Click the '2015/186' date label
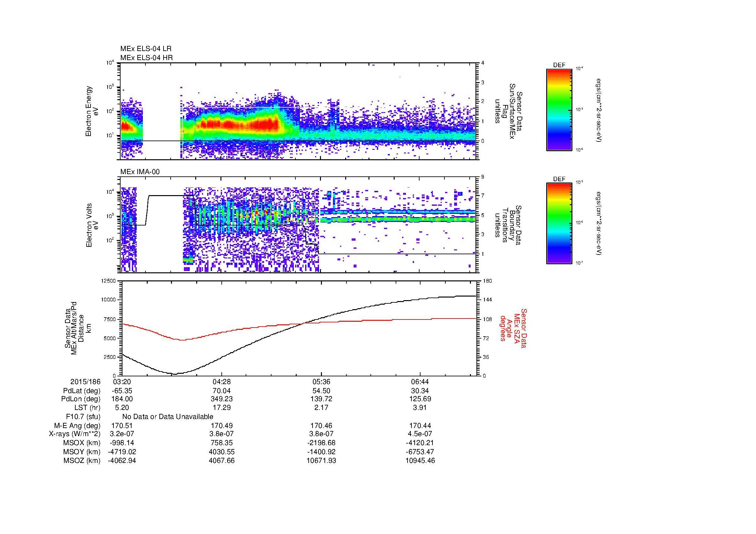Image resolution: width=756 pixels, height=534 pixels. click(x=85, y=382)
